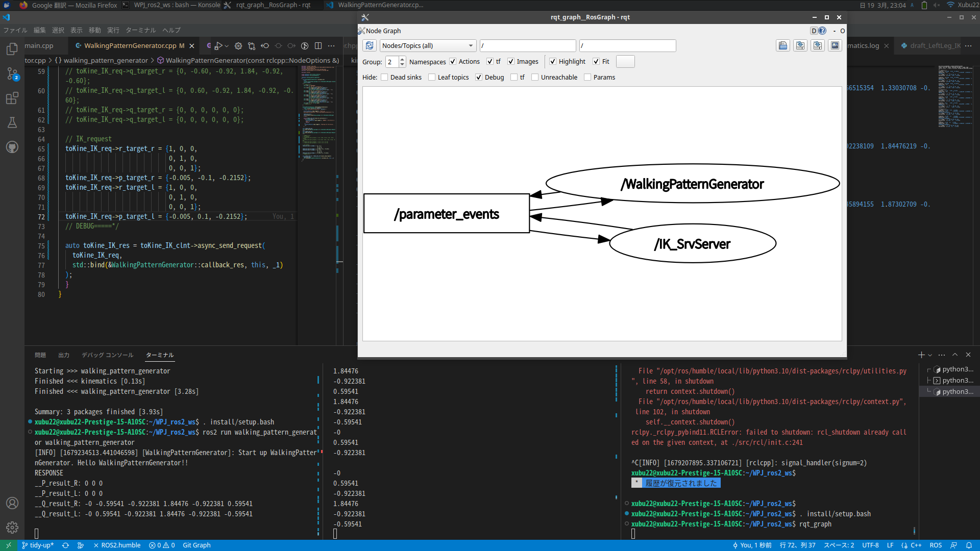Run the C++ file with the play button
Image resolution: width=980 pixels, height=551 pixels.
click(218, 45)
